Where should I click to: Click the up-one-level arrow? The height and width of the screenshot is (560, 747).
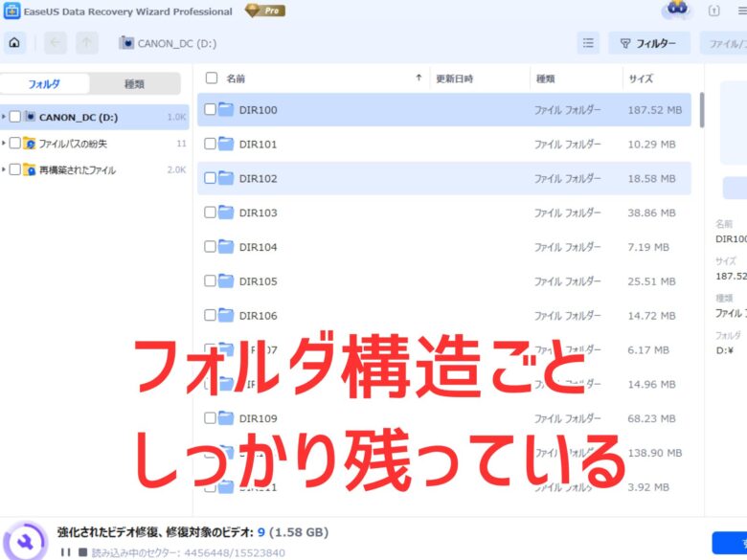point(87,43)
